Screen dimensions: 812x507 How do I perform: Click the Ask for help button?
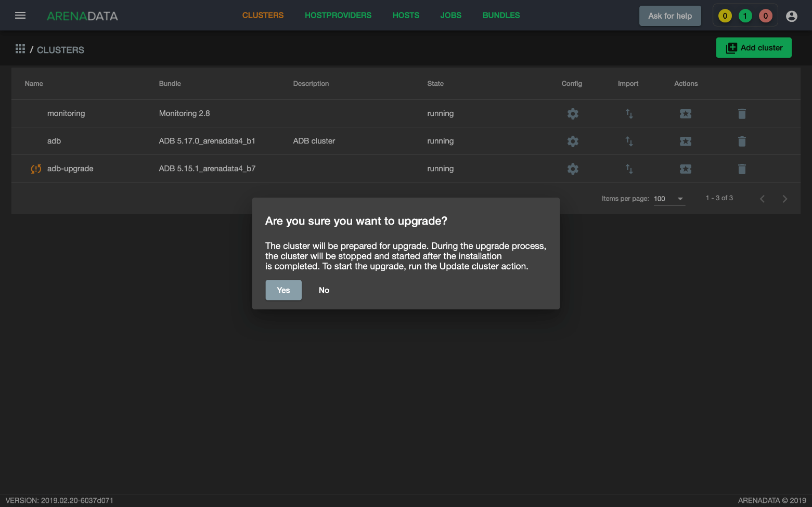[x=670, y=16]
